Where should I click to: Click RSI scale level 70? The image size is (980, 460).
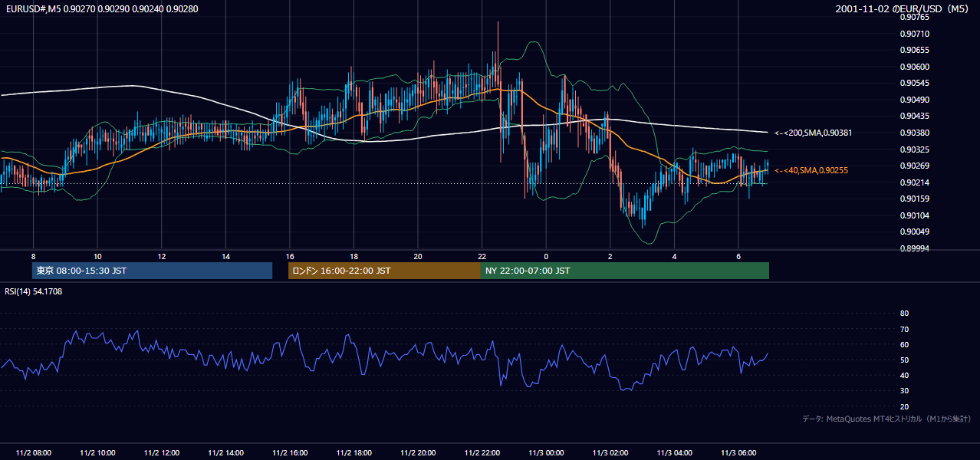tap(904, 329)
